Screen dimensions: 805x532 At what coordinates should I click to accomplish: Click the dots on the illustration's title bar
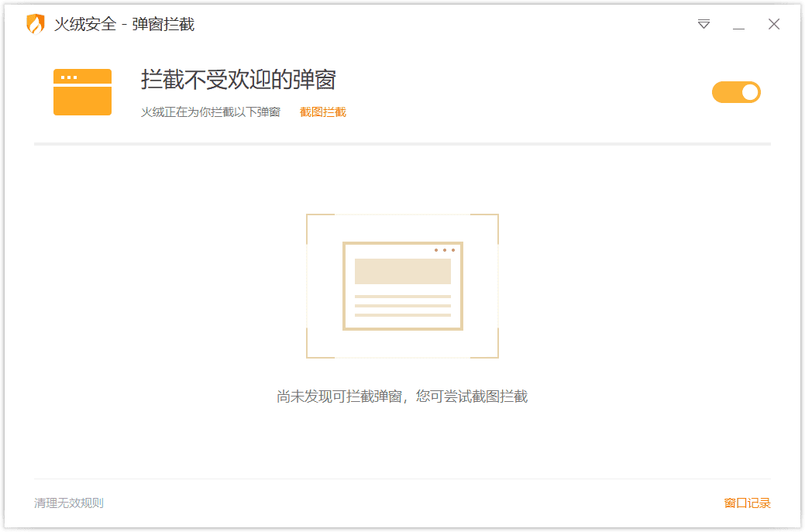(x=445, y=251)
